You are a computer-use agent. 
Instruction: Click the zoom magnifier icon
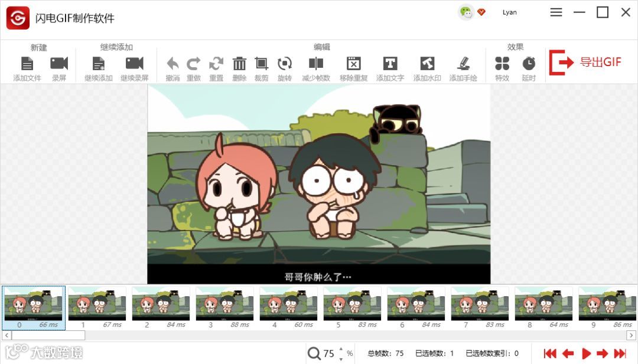point(314,353)
